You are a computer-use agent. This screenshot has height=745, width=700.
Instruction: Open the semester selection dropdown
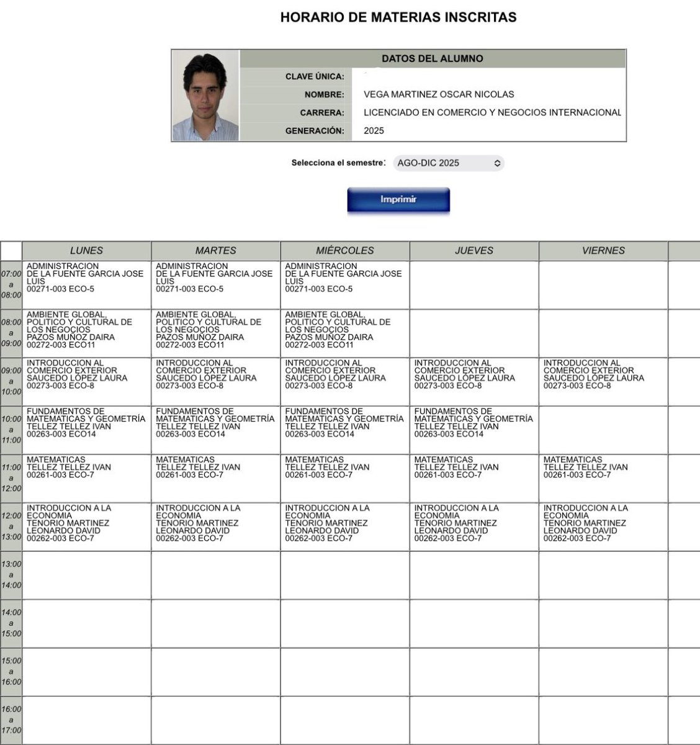(446, 163)
